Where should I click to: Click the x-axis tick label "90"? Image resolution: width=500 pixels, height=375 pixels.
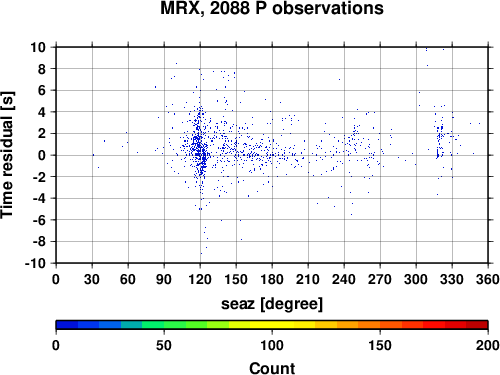(x=164, y=279)
